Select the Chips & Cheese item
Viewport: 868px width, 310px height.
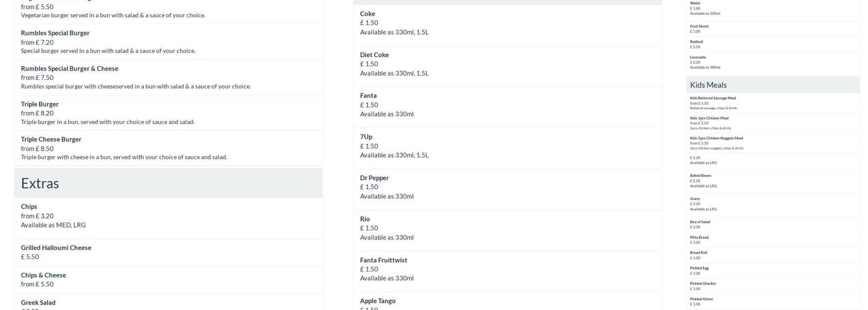coord(43,275)
